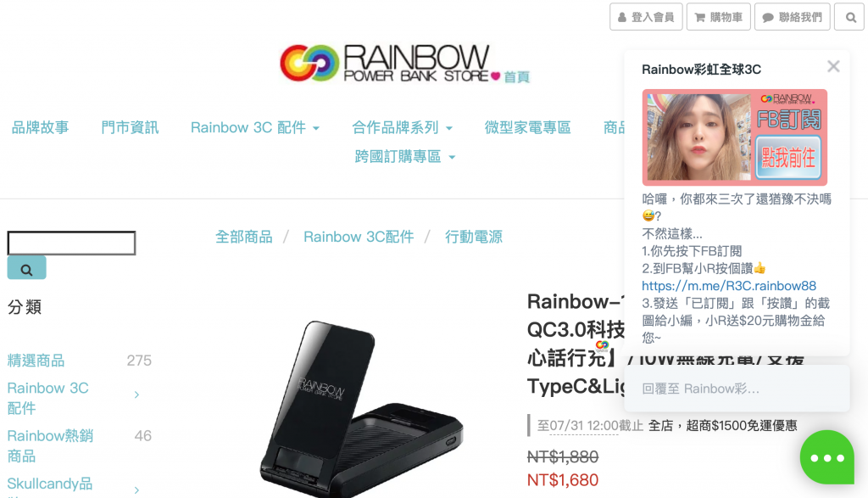
Task: Expand Rainbow 3C 配件 nav dropdown
Action: [x=255, y=127]
